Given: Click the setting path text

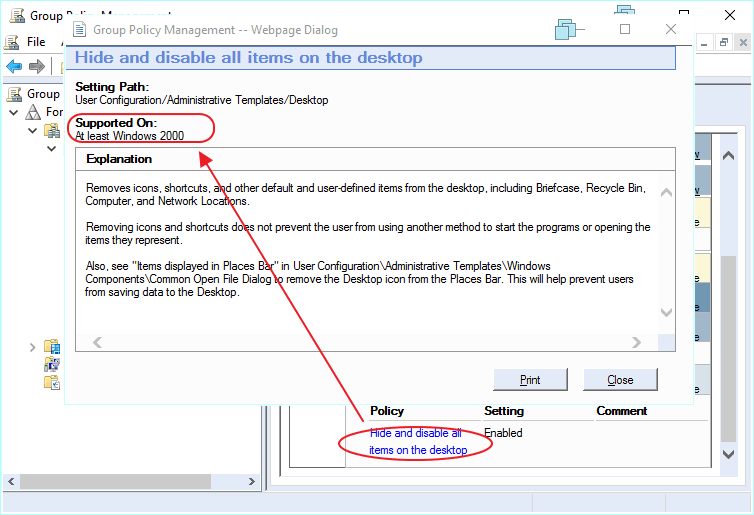Looking at the screenshot, I should tap(201, 100).
